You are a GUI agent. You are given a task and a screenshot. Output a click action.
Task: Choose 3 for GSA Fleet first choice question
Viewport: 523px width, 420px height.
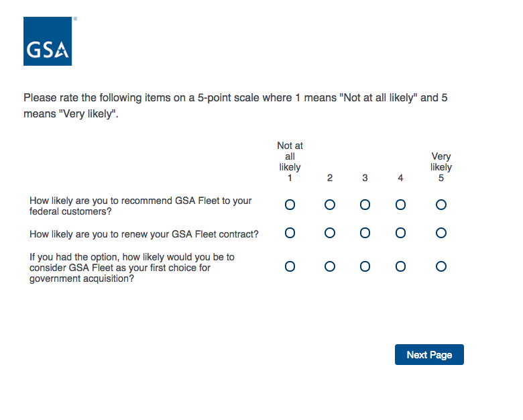point(365,266)
